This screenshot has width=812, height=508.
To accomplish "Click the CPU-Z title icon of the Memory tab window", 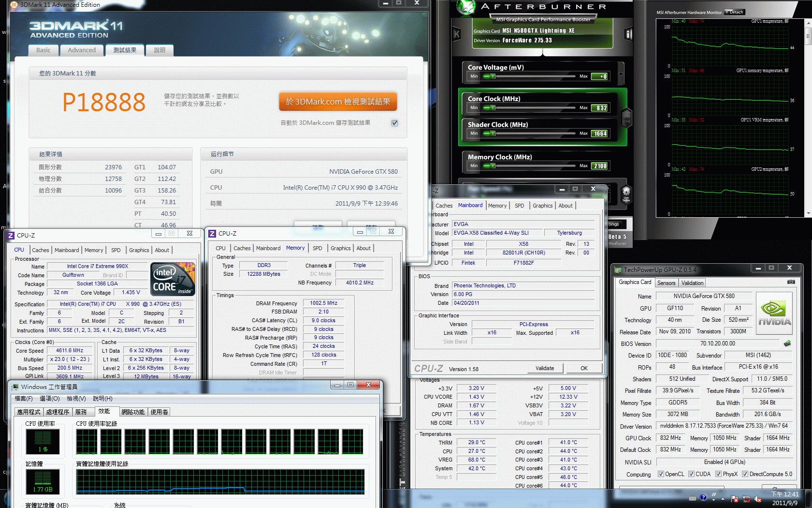I will click(x=212, y=233).
